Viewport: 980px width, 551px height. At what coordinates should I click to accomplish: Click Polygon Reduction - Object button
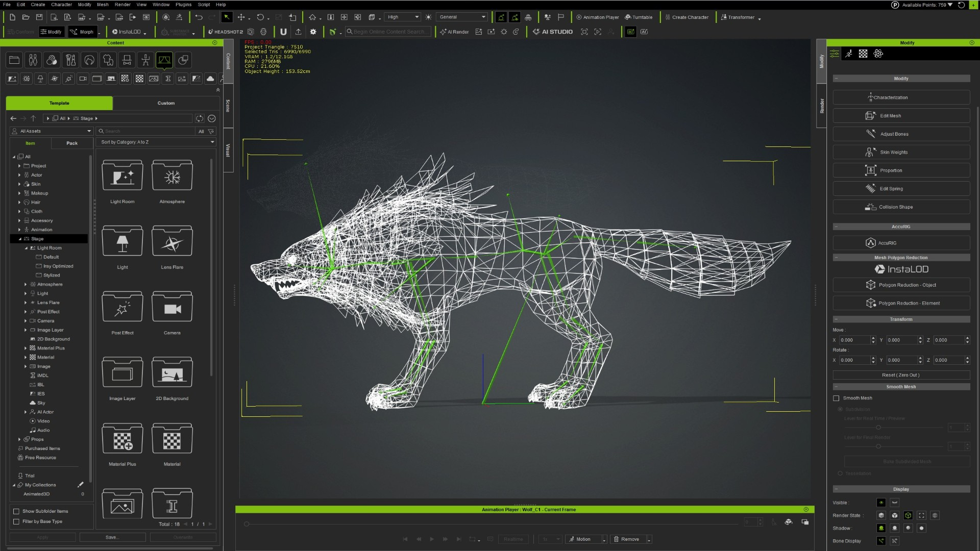click(x=901, y=285)
